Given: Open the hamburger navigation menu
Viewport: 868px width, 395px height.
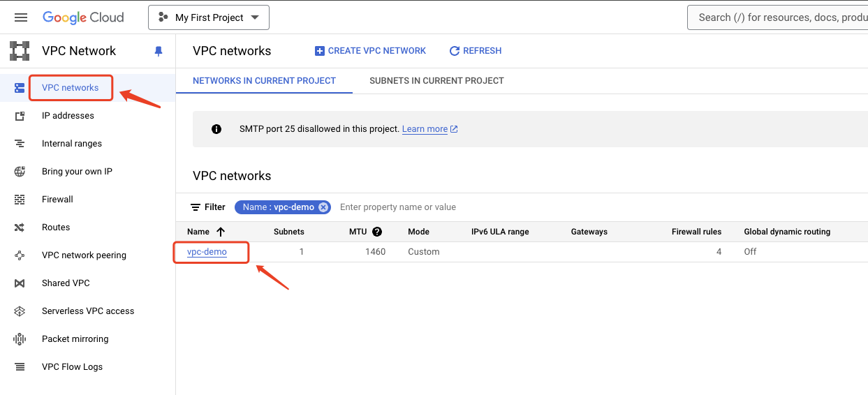Looking at the screenshot, I should tap(21, 17).
